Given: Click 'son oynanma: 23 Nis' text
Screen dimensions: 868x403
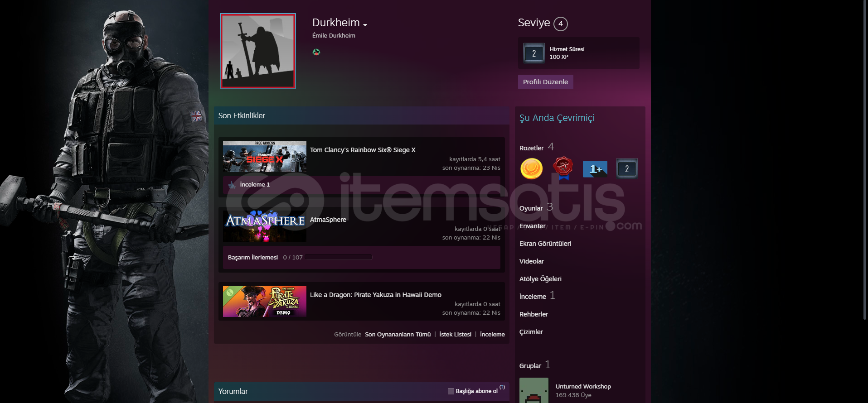Looking at the screenshot, I should tap(471, 168).
